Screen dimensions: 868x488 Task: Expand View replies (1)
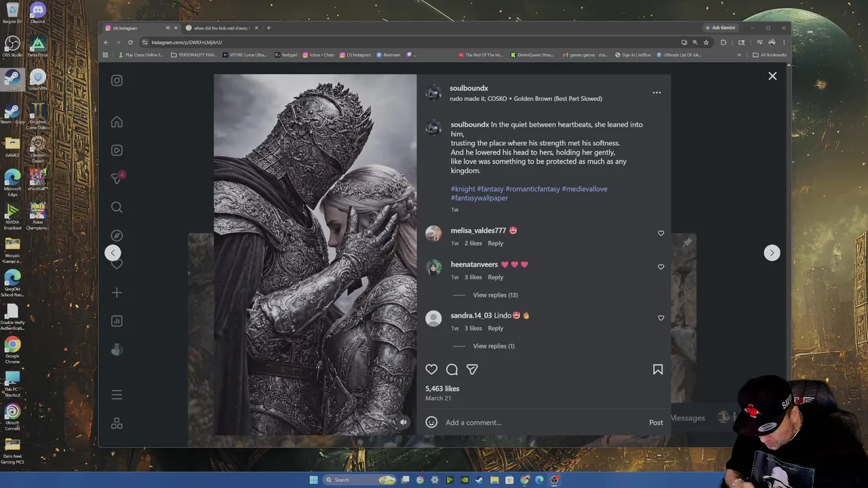point(494,346)
